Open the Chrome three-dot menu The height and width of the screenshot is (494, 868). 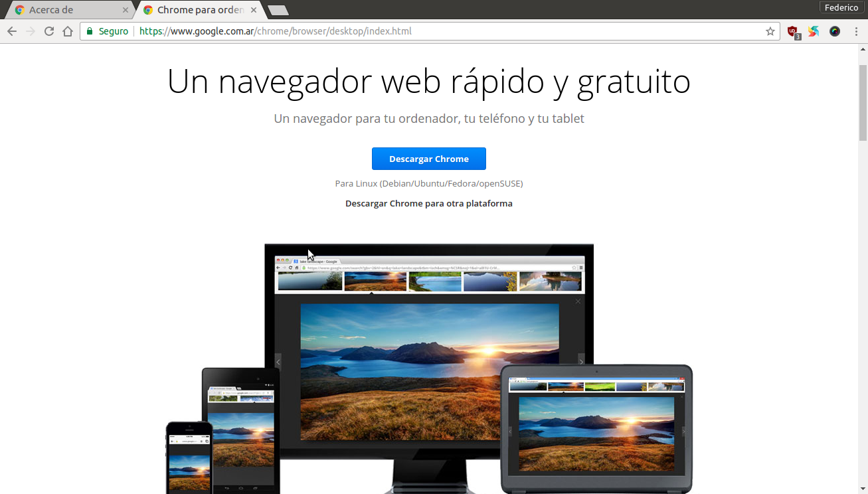(x=856, y=31)
